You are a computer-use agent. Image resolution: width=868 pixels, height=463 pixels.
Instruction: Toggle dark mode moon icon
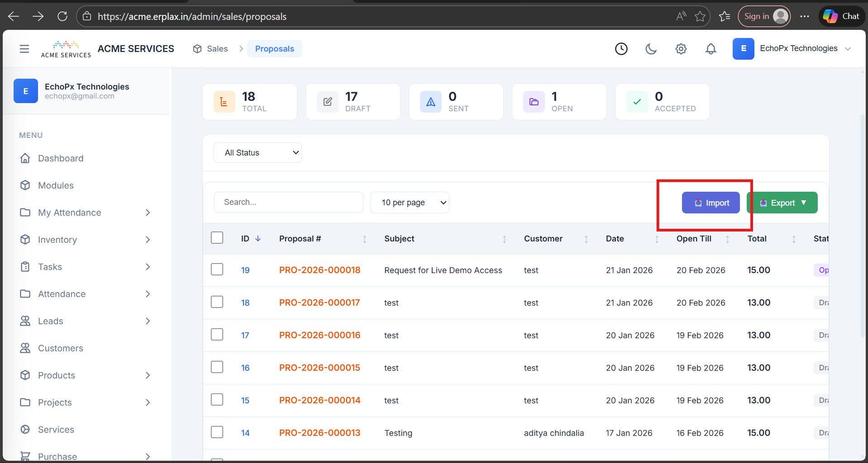(651, 49)
